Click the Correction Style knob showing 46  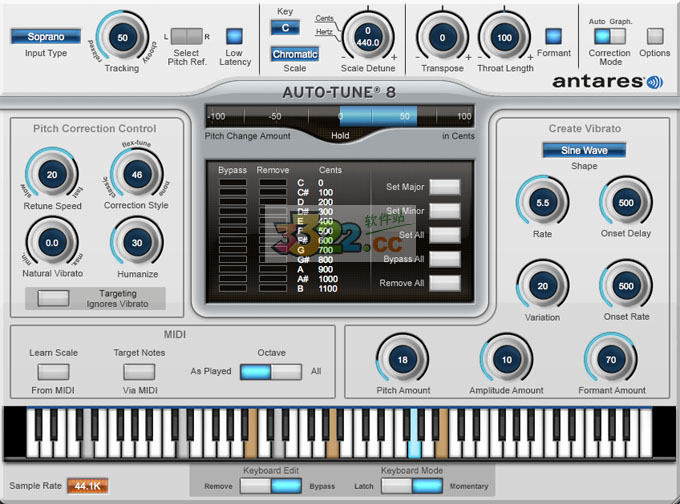click(x=137, y=174)
